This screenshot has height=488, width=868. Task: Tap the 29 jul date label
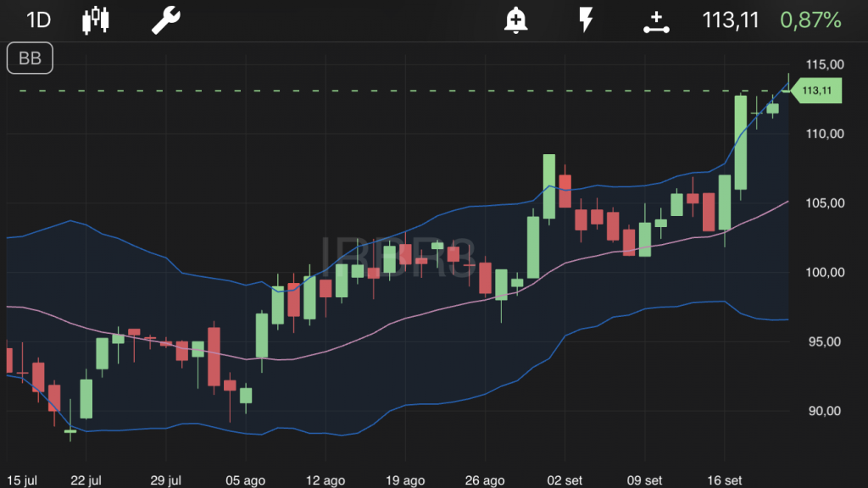[165, 480]
